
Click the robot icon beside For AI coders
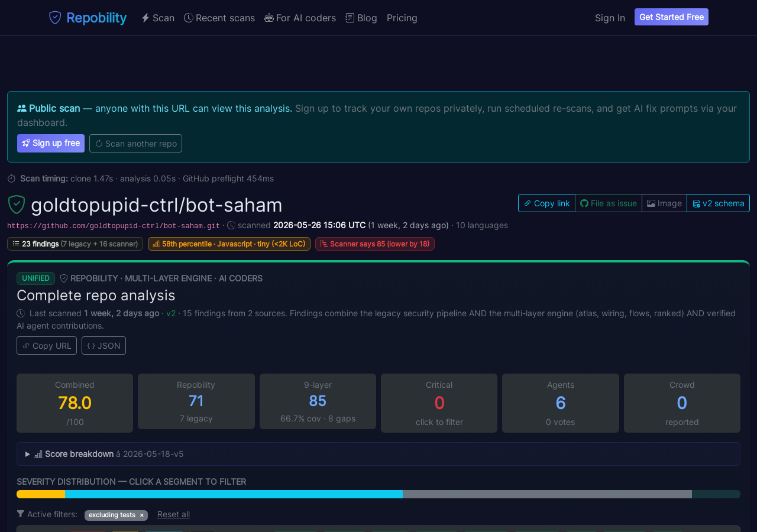(269, 18)
